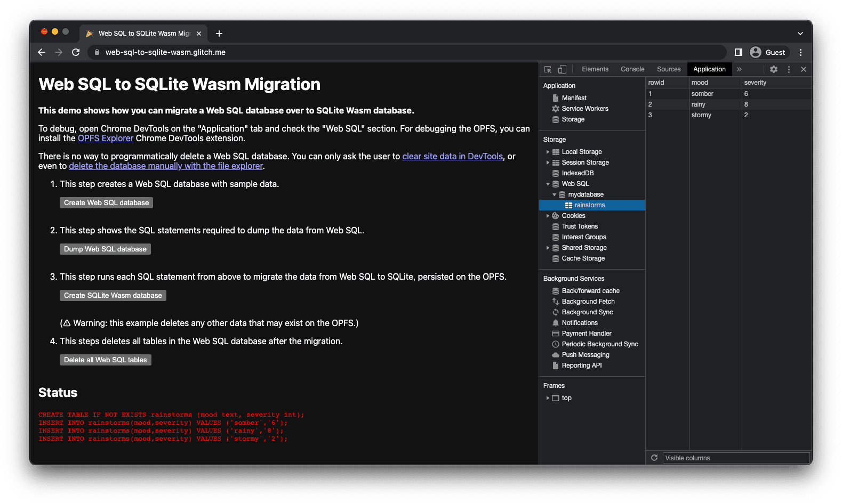Expand the Local Storage tree item

[x=548, y=152]
